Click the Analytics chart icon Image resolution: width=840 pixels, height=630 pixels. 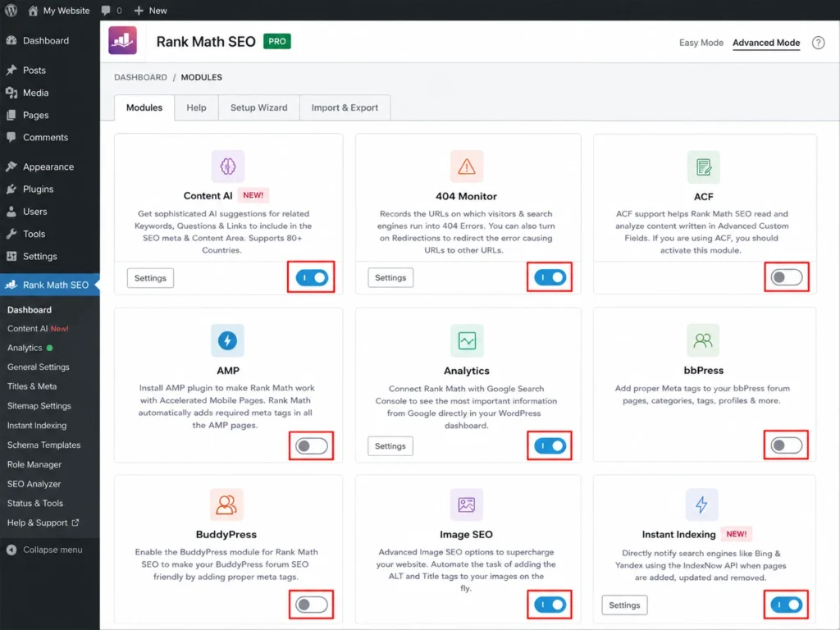click(467, 340)
